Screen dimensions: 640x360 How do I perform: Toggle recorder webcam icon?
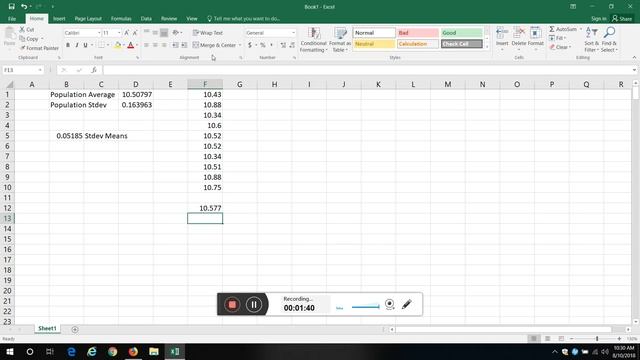(389, 304)
